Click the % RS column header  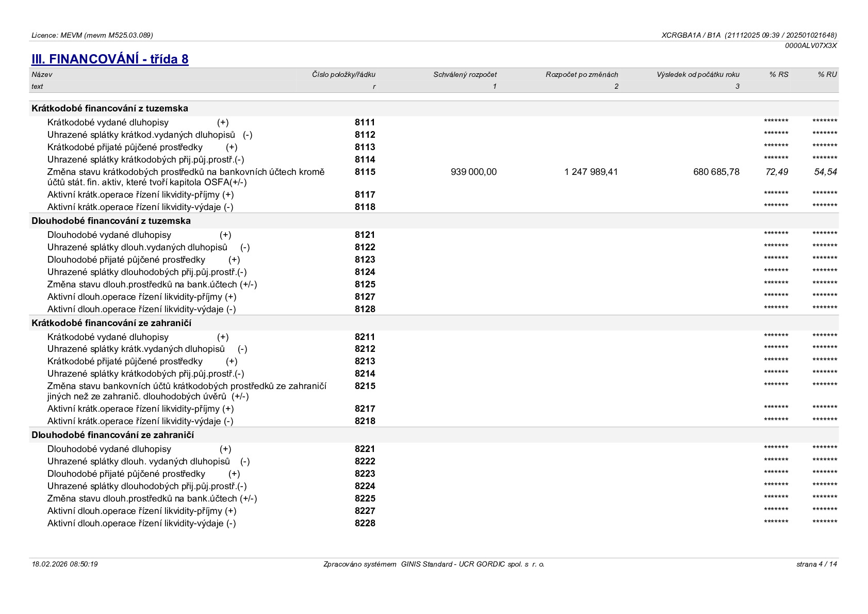(x=779, y=74)
